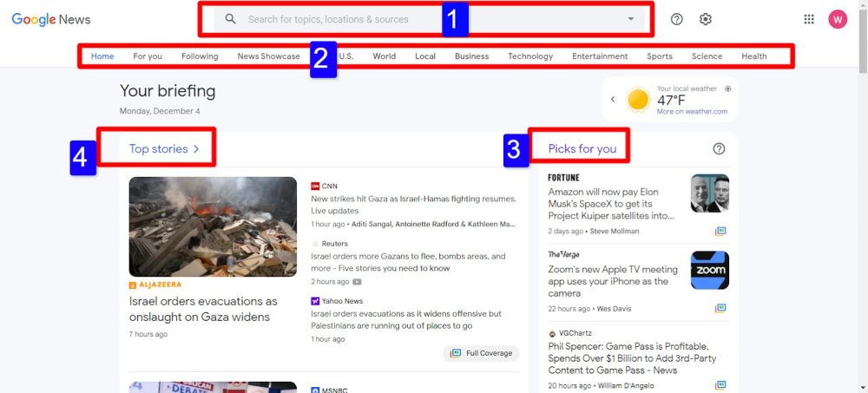Open CNN New strikes hit Gaza headline
This screenshot has width=868, height=393.
pos(413,204)
